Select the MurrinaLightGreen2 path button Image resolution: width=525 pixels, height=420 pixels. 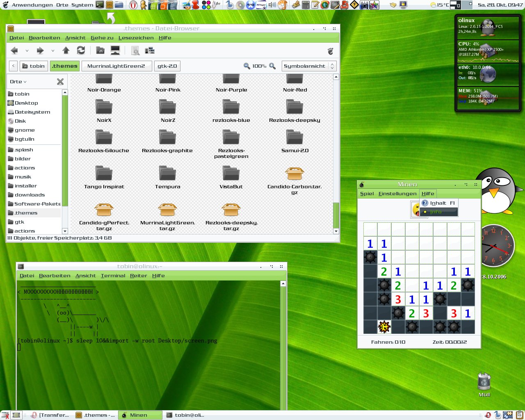point(116,66)
